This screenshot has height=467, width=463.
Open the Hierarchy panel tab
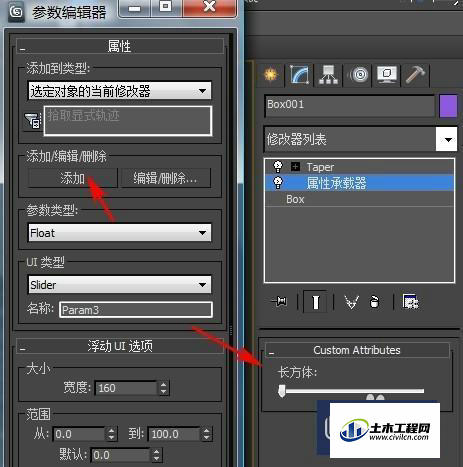329,75
